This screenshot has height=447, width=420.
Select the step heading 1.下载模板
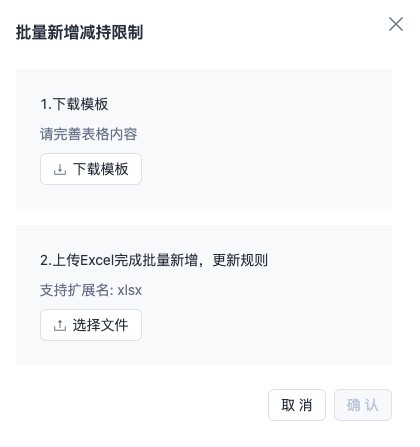pos(74,104)
